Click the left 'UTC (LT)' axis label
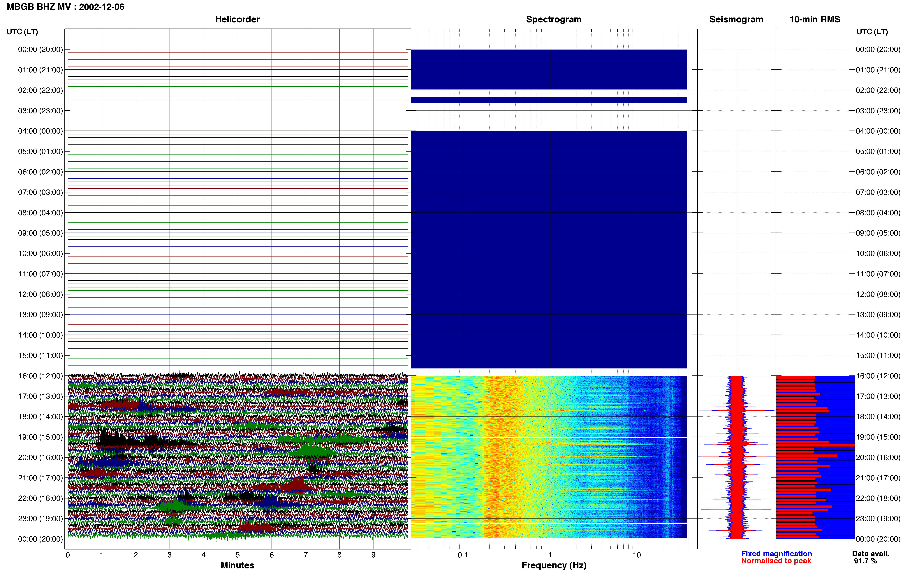Viewport: 924px width, 578px height. [22, 32]
